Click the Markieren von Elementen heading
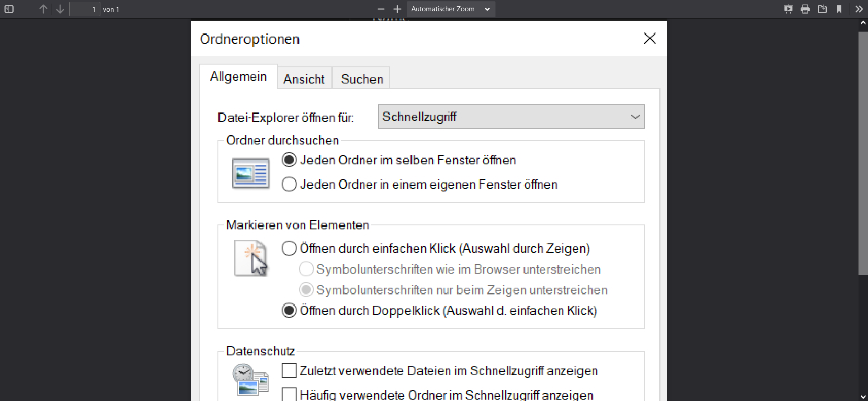Image resolution: width=868 pixels, height=401 pixels. [x=297, y=225]
